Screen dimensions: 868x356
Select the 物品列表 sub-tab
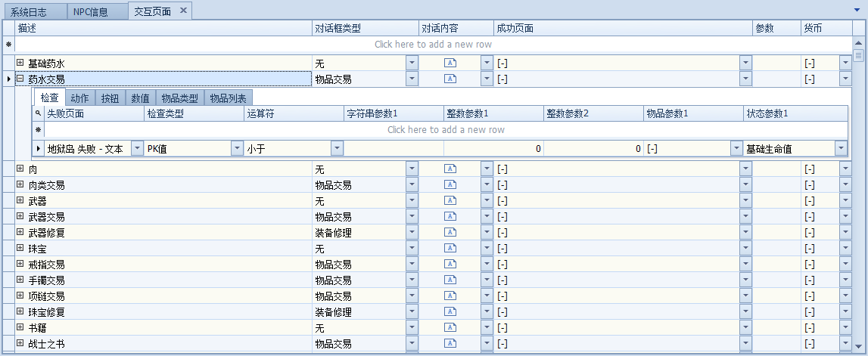point(229,98)
